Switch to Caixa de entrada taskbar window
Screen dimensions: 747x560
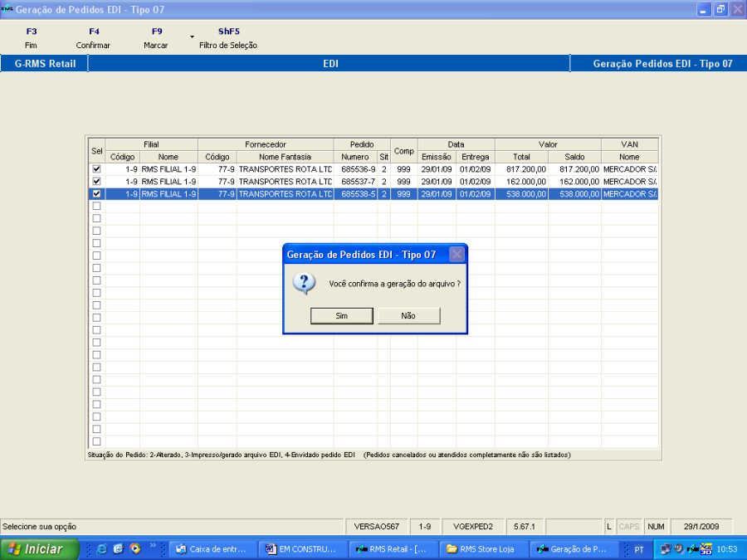tap(213, 549)
